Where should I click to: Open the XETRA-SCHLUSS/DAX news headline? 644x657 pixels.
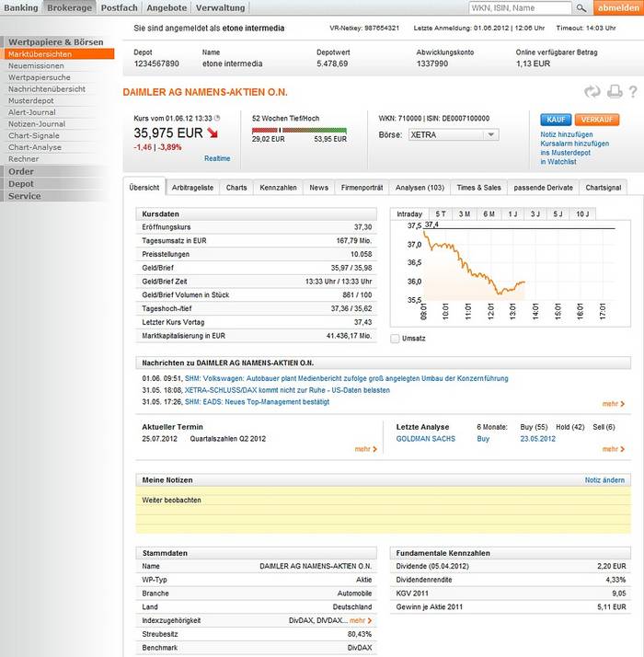(287, 390)
